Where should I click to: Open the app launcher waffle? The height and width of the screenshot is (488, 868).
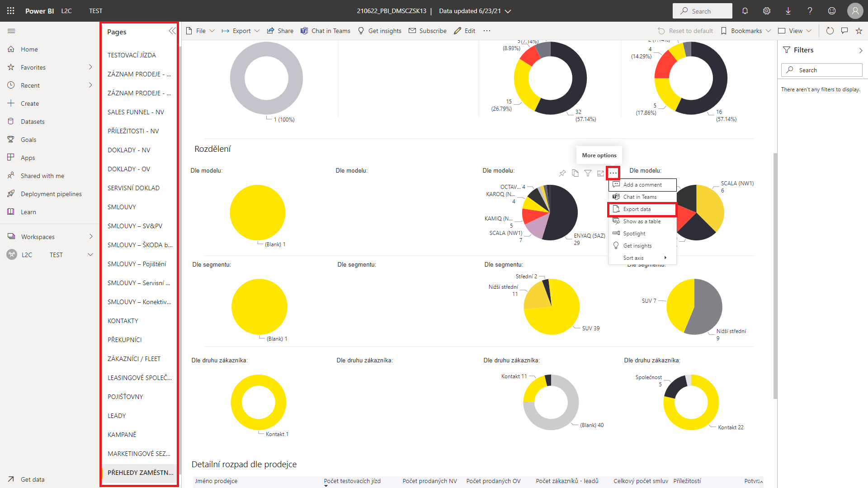(x=11, y=11)
